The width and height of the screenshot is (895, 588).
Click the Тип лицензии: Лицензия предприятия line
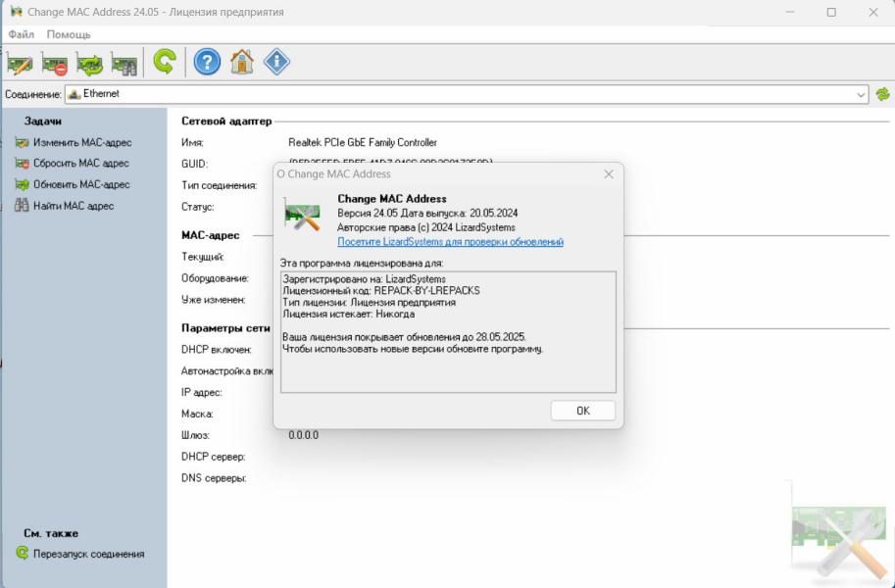(370, 303)
